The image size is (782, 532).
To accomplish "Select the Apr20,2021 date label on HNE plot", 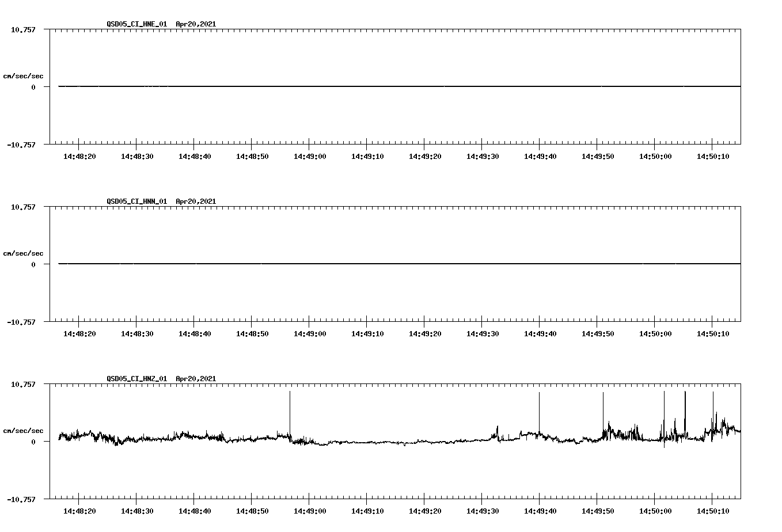I will click(x=195, y=24).
